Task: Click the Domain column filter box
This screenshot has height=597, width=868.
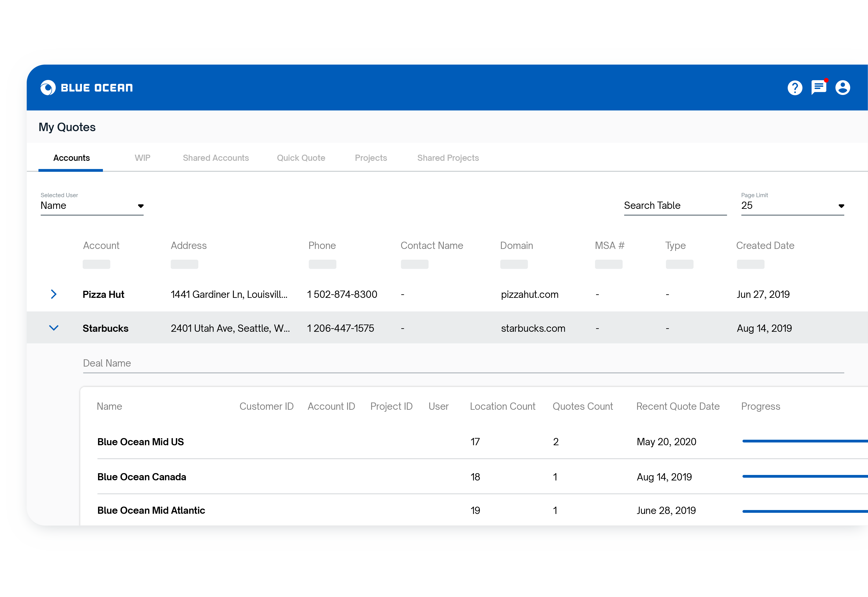Action: click(514, 264)
